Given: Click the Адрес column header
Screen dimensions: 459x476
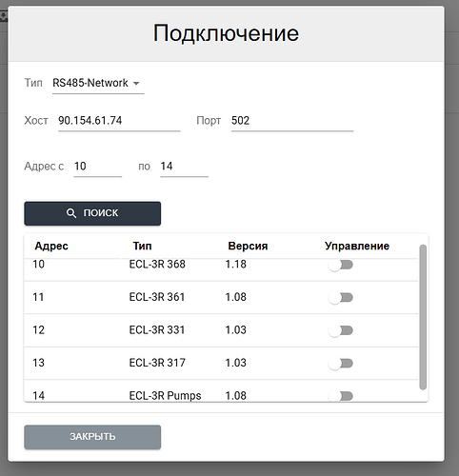Looking at the screenshot, I should coord(51,246).
